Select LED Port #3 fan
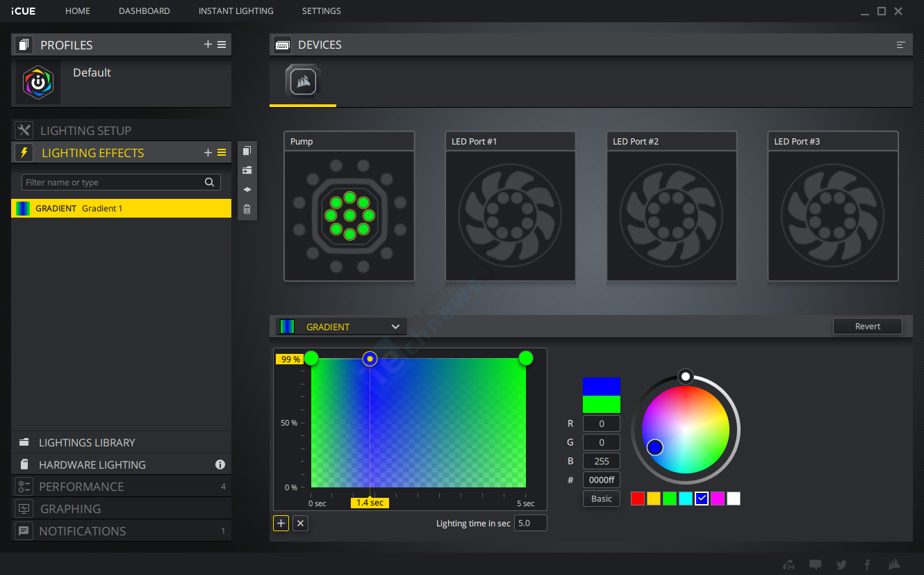The image size is (924, 575). tap(833, 206)
